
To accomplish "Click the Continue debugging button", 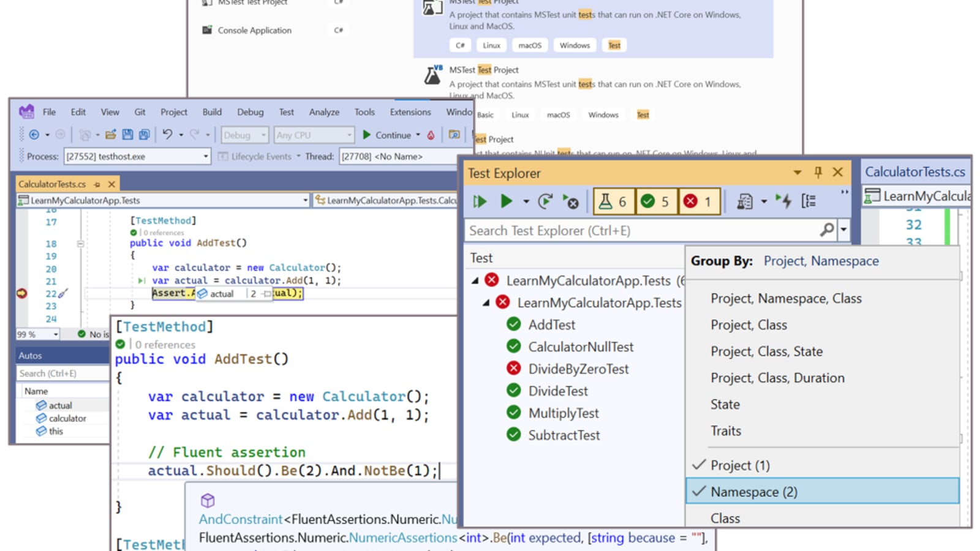I will (387, 135).
